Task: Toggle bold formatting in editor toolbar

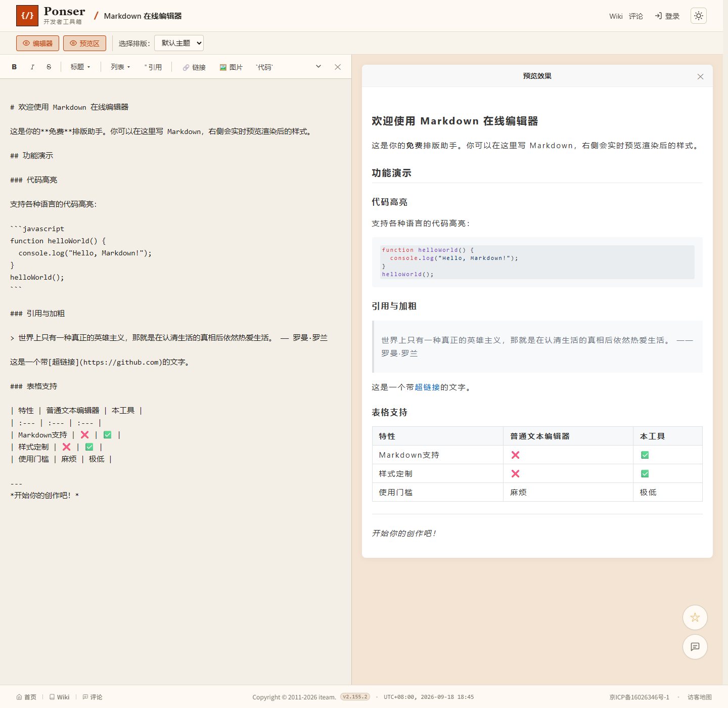Action: (14, 67)
